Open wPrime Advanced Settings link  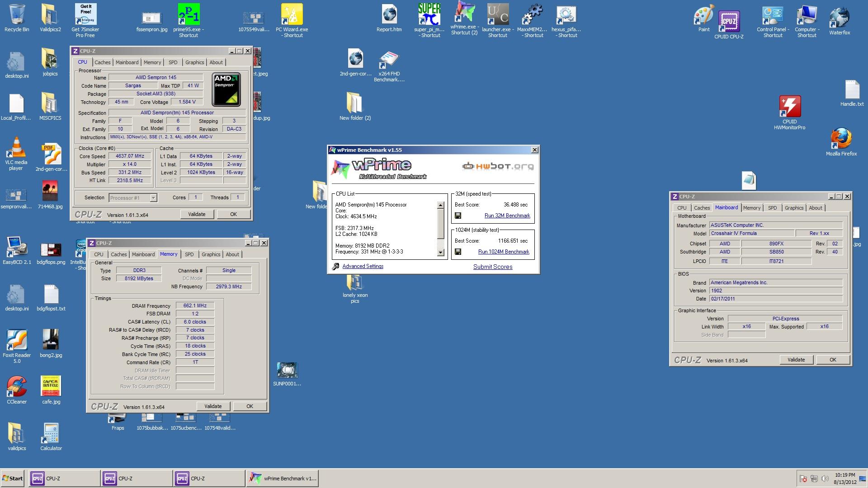(x=363, y=266)
